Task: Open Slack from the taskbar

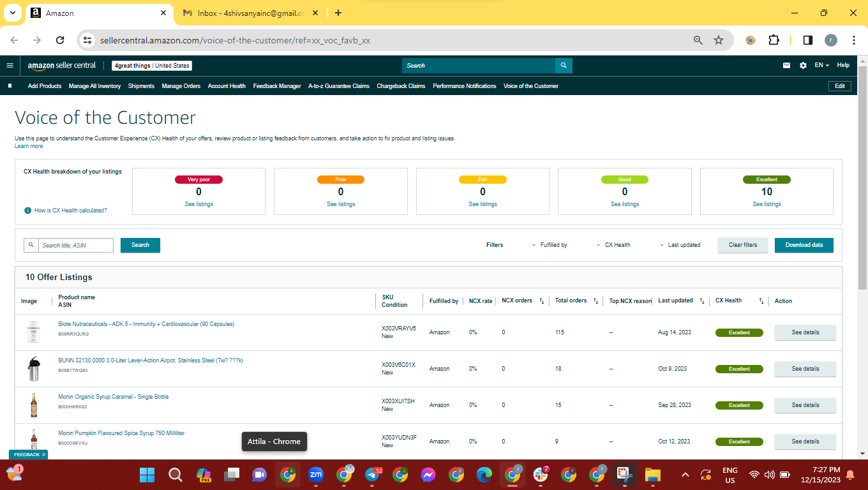Action: coord(541,474)
